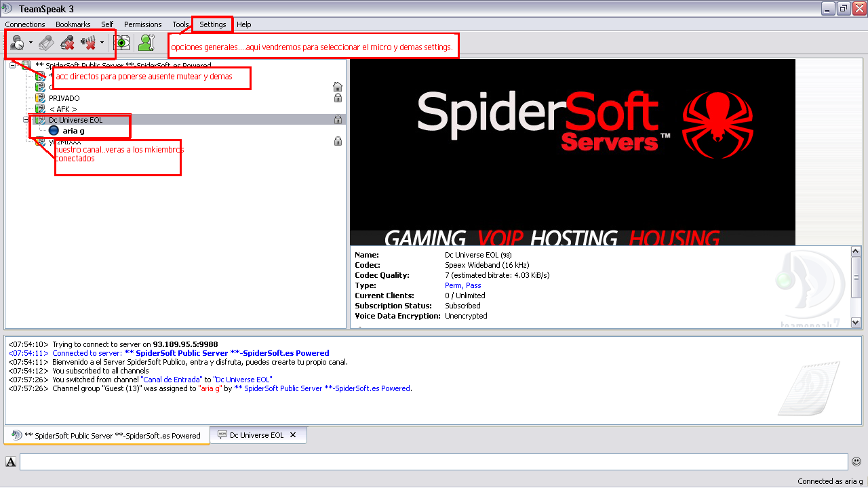This screenshot has height=488, width=868.
Task: Switch to the SpiderSoft Public Server chat tab
Action: 106,435
